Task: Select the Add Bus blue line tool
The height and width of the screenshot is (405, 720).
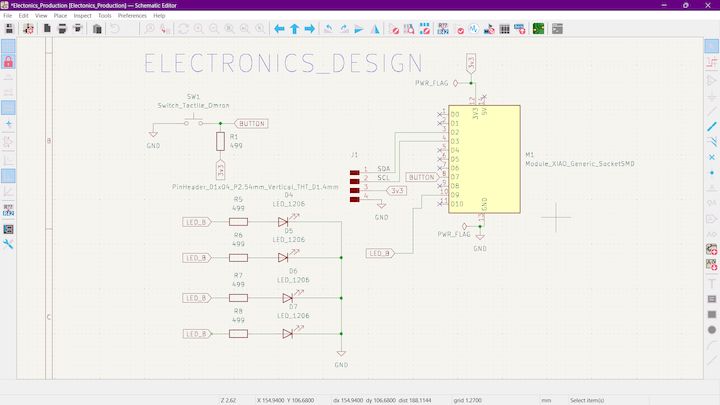Action: pyautogui.click(x=712, y=126)
